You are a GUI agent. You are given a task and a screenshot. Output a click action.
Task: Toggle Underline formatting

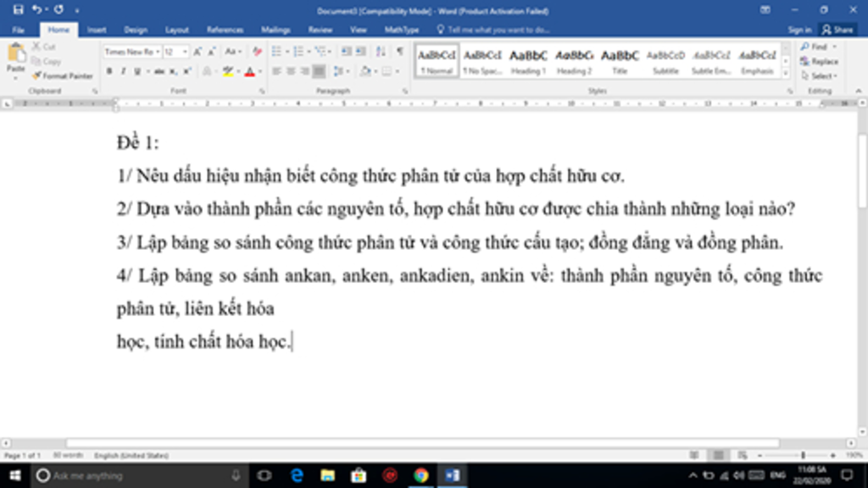point(136,71)
